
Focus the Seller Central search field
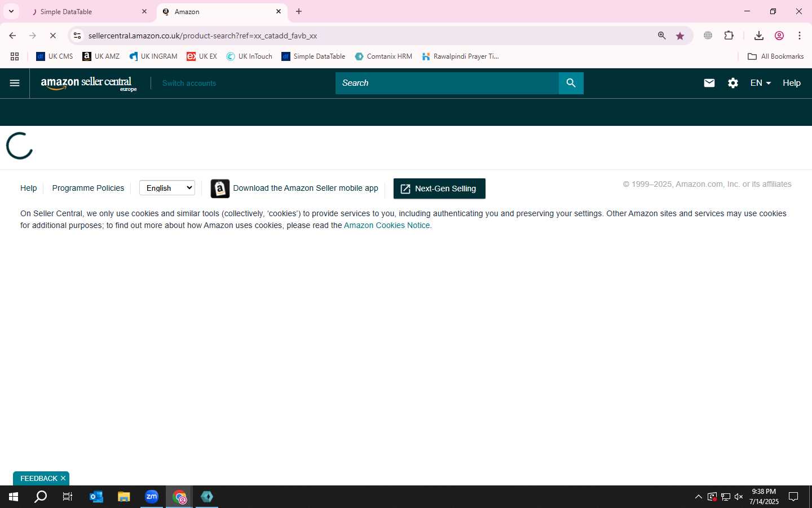coord(447,83)
